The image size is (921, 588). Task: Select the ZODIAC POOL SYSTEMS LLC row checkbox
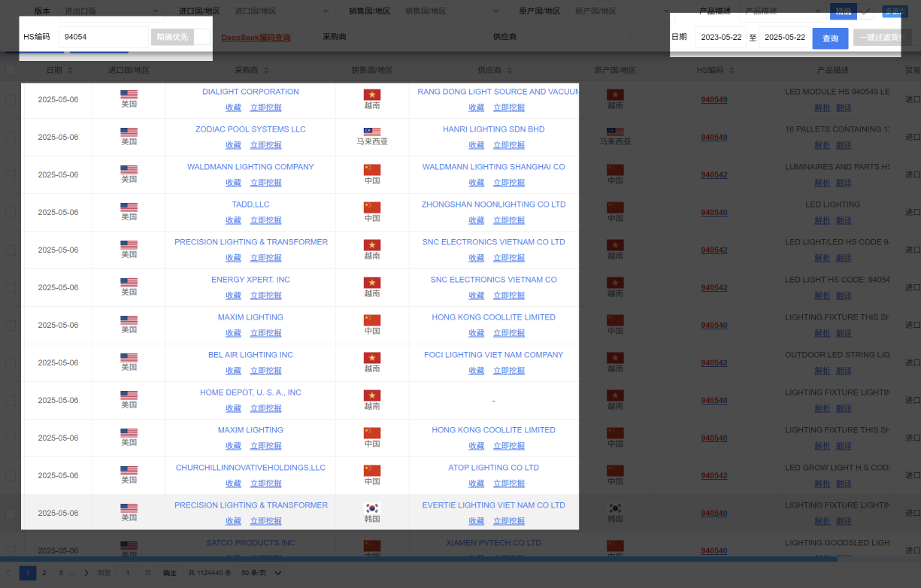pyautogui.click(x=11, y=137)
